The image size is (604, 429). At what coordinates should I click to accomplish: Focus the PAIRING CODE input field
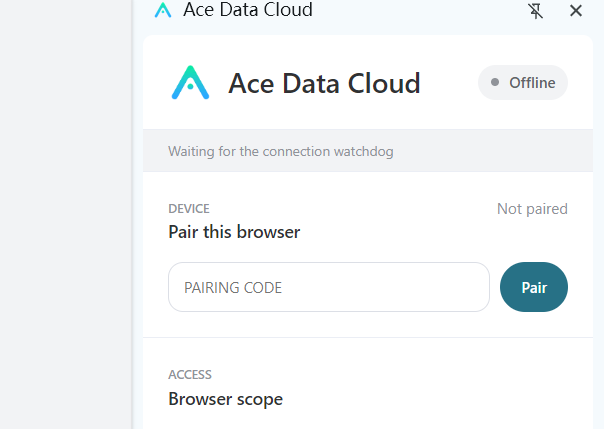[329, 287]
